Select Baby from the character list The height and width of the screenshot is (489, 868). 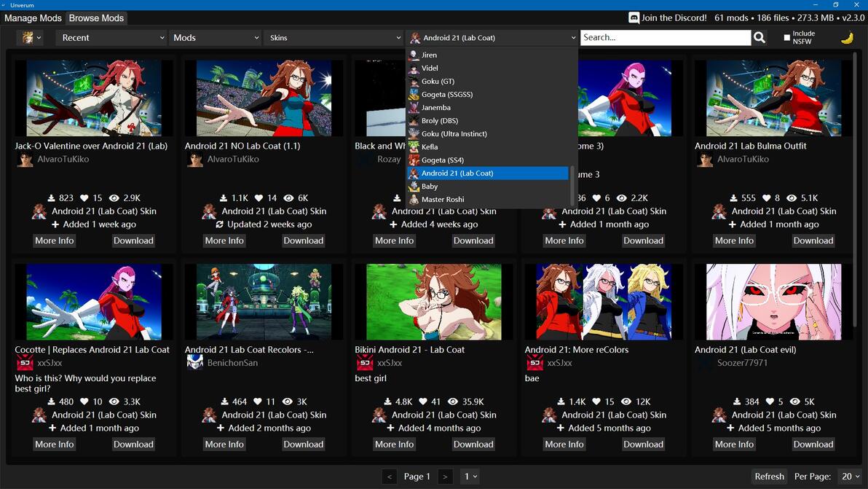pyautogui.click(x=488, y=186)
